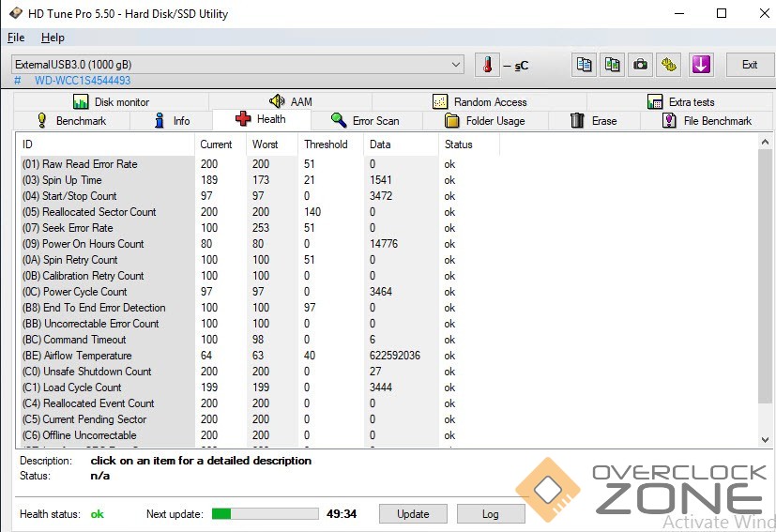Open the File menu
The width and height of the screenshot is (776, 532).
(x=16, y=38)
